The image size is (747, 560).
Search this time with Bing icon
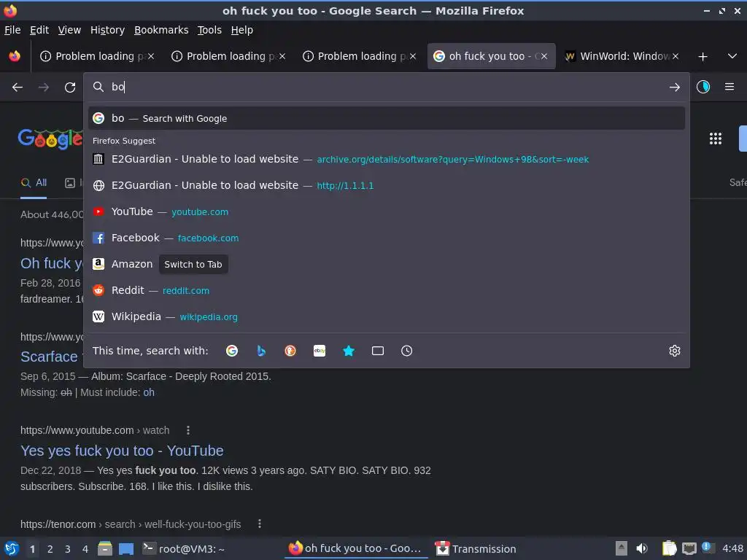[x=261, y=351]
